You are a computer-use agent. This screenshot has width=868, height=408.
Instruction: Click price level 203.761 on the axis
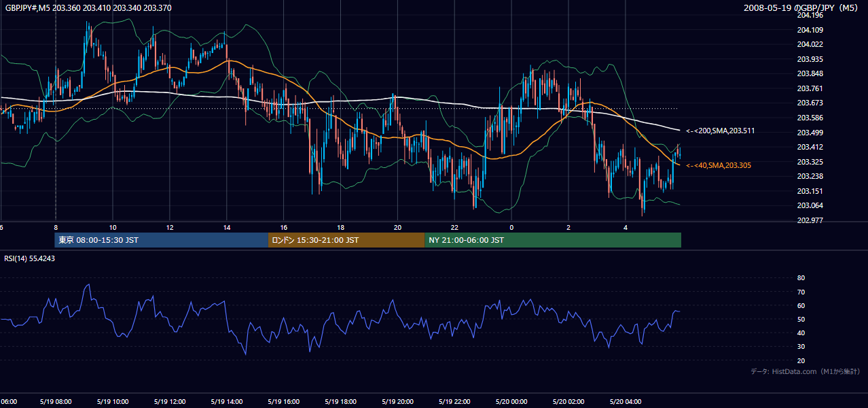pos(810,88)
